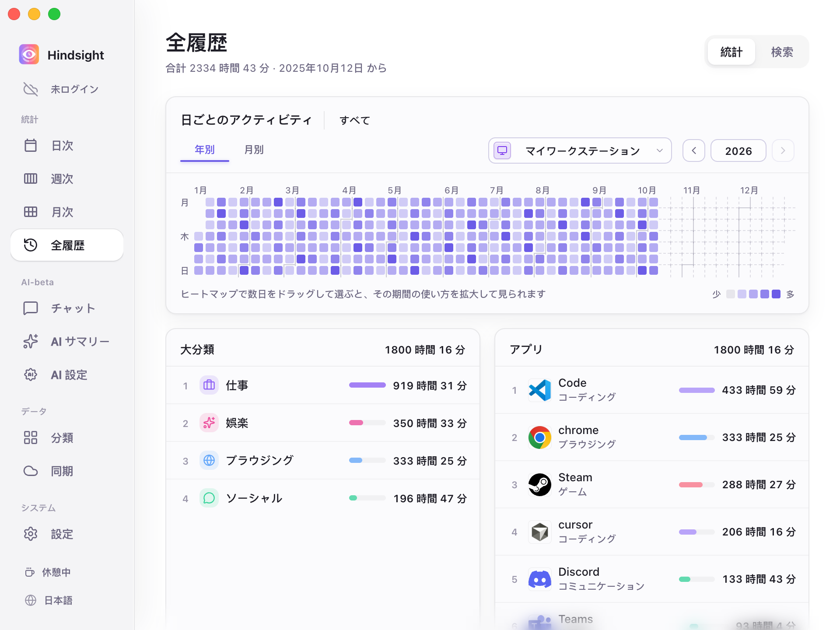Click the 2026 year button
840x630 pixels.
[x=738, y=150]
